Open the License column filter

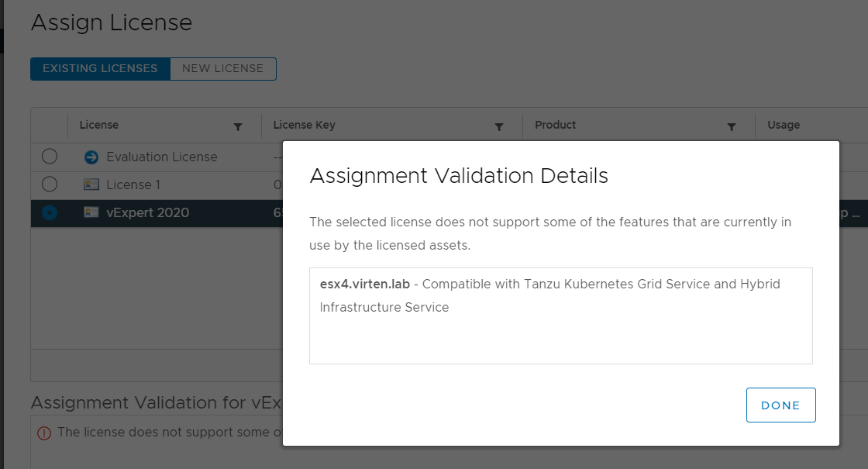pos(238,127)
